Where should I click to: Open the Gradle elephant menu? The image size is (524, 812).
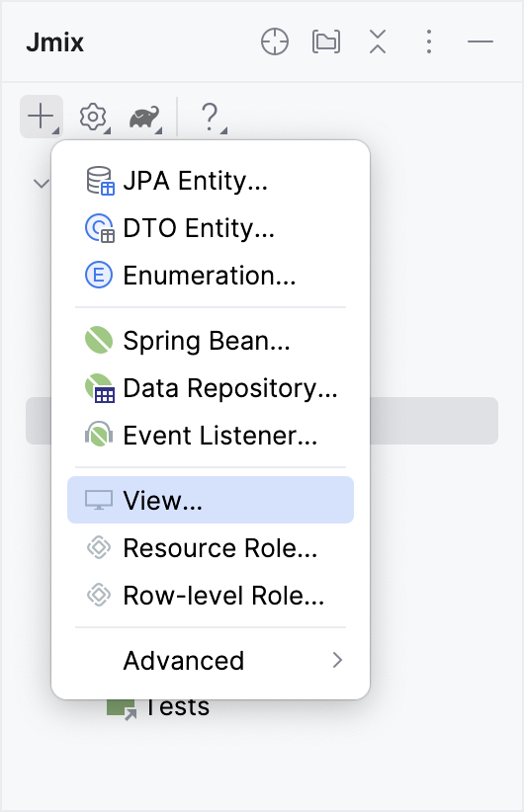coord(144,119)
